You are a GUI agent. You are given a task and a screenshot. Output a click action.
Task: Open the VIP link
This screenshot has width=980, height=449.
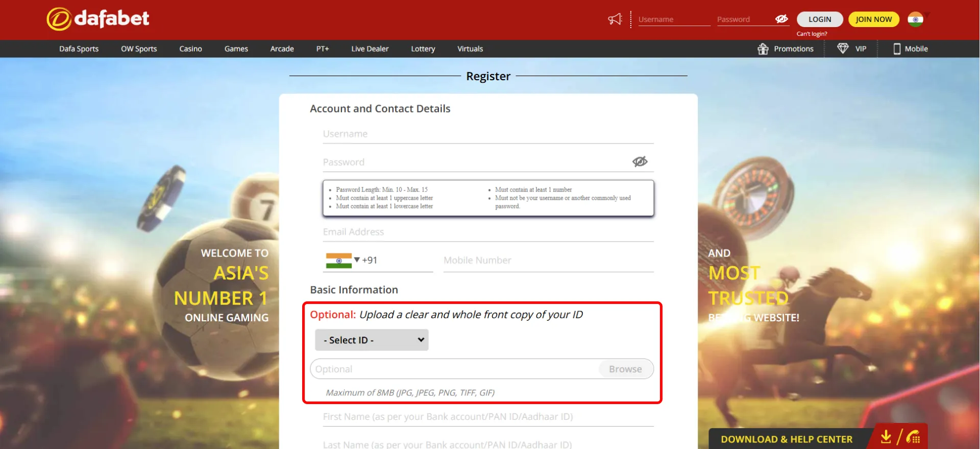(861, 49)
